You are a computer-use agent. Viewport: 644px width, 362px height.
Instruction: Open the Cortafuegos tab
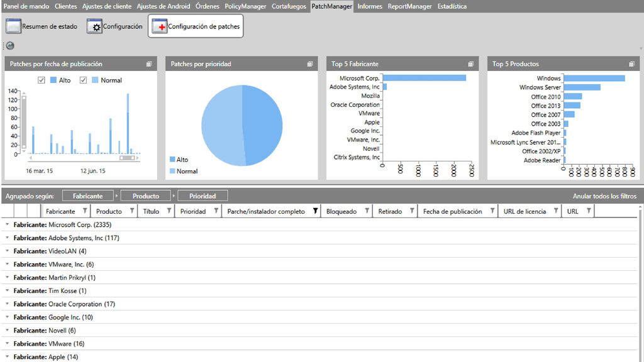pos(289,6)
